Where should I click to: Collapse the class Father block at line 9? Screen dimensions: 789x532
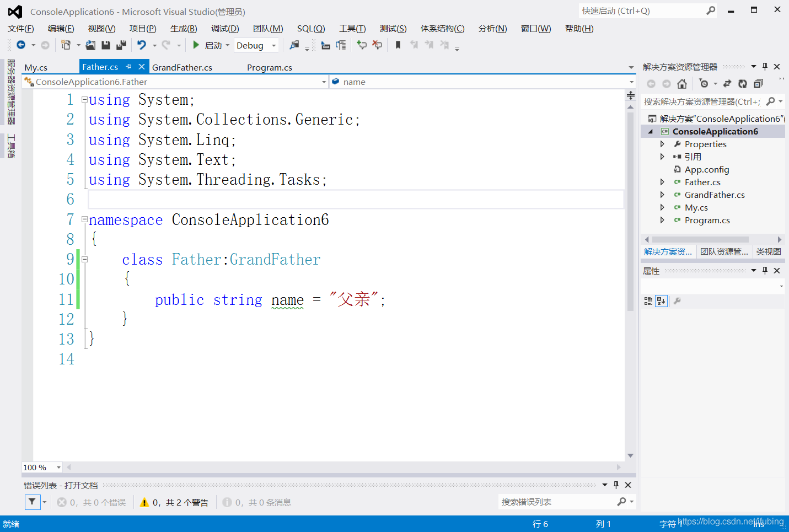[x=84, y=259]
